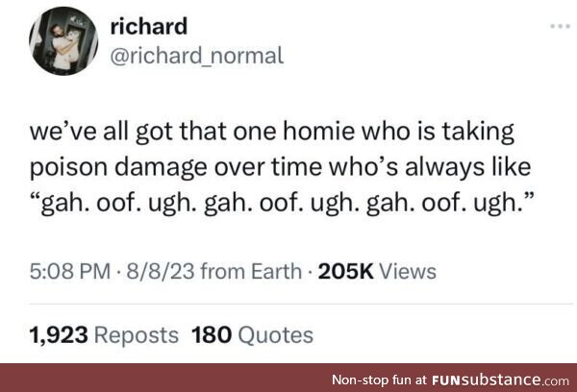Click the bold 205K figure

point(345,271)
